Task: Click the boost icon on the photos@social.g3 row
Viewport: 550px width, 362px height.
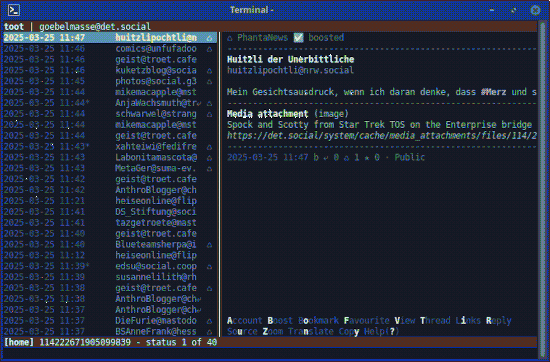Action: (x=209, y=81)
